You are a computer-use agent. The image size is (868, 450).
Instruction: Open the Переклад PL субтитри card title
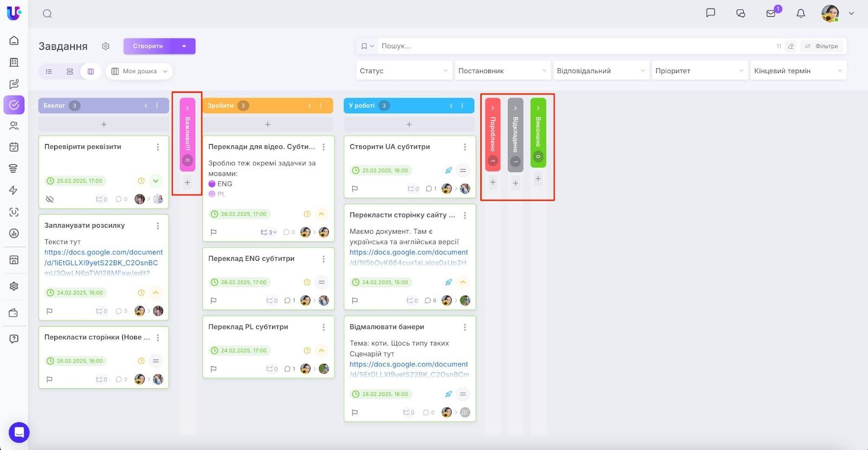tap(248, 327)
